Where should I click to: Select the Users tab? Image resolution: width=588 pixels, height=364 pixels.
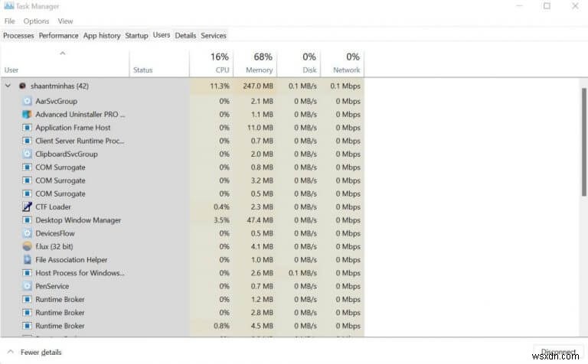pyautogui.click(x=162, y=35)
